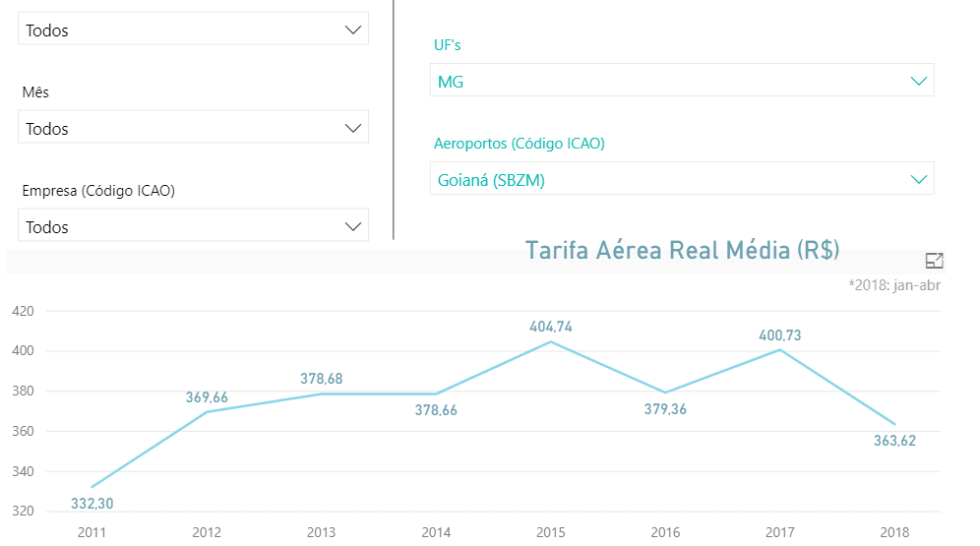Click the 380 y-axis value
The width and height of the screenshot is (980, 546).
coord(24,392)
